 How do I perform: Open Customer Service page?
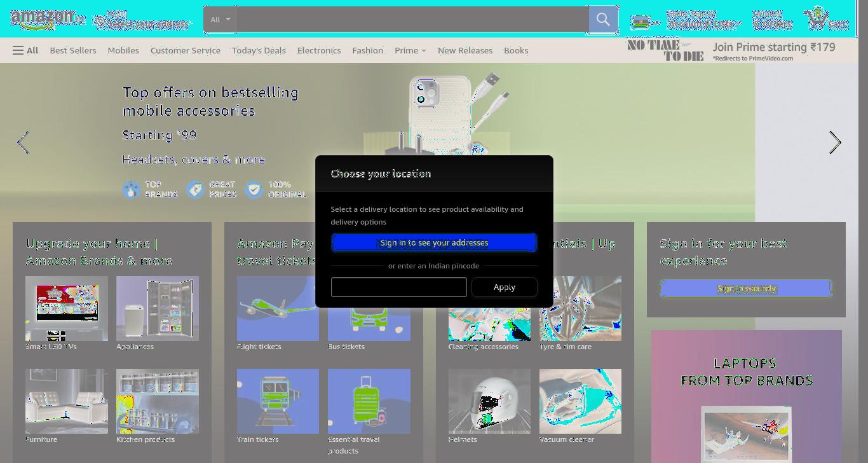(186, 50)
